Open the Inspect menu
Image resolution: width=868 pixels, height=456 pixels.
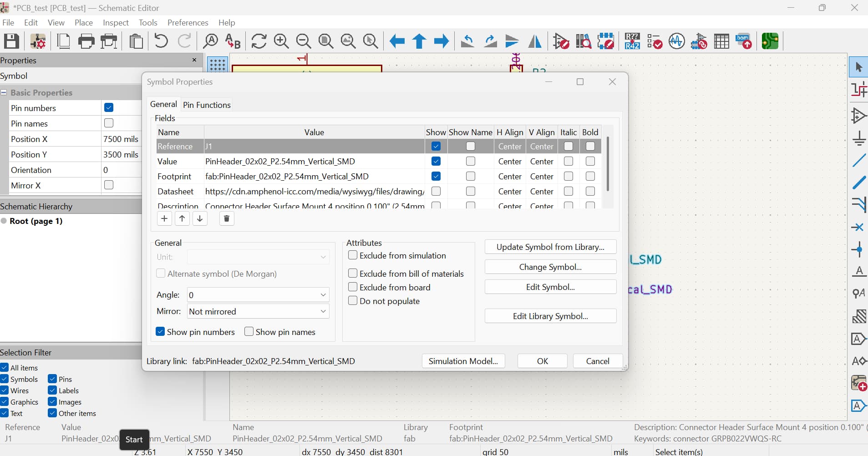[x=116, y=23]
